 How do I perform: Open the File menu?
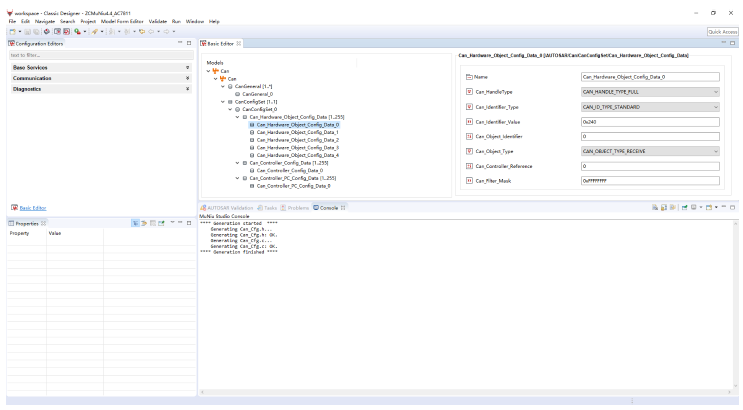[12, 21]
